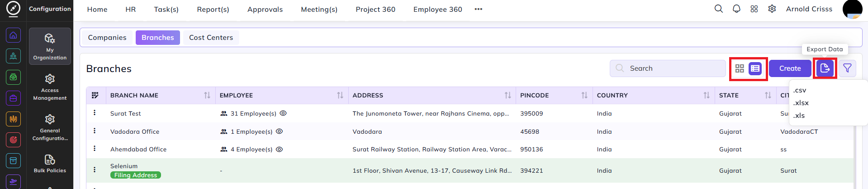Click Vadodara Office branch name
Viewport: 868px width, 189px height.
click(x=135, y=131)
